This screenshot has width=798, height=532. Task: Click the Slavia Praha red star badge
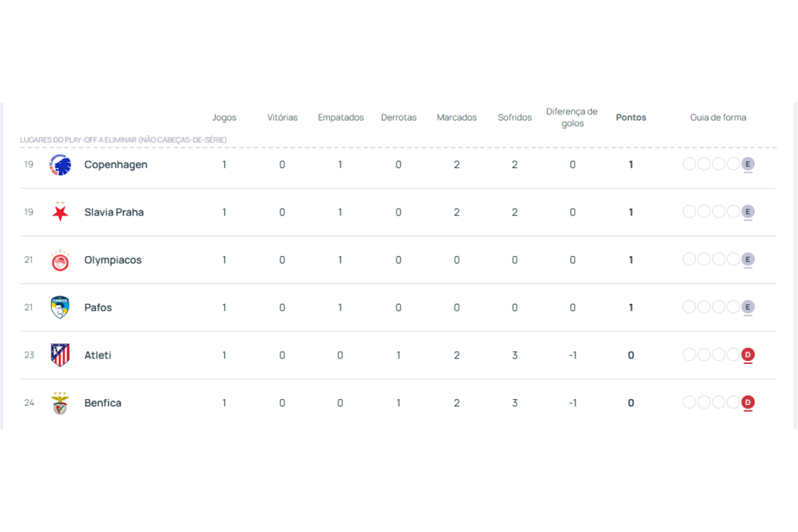tap(61, 211)
